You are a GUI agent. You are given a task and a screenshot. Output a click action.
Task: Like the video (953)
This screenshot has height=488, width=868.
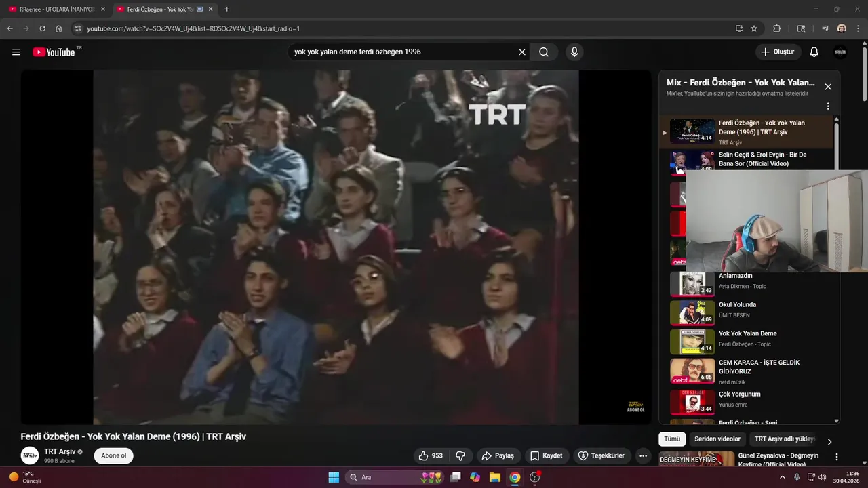click(x=431, y=455)
